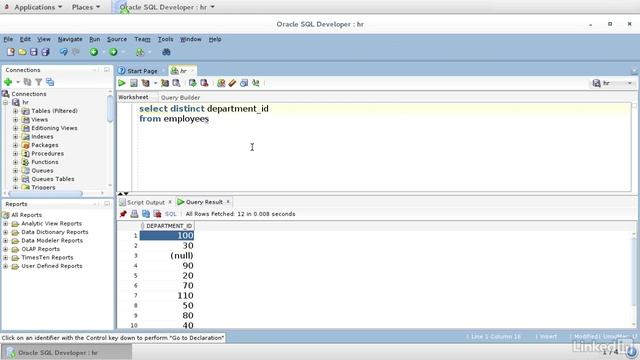The image size is (640, 360).
Task: Click the red pin Freeze Content icon
Action: click(x=123, y=214)
